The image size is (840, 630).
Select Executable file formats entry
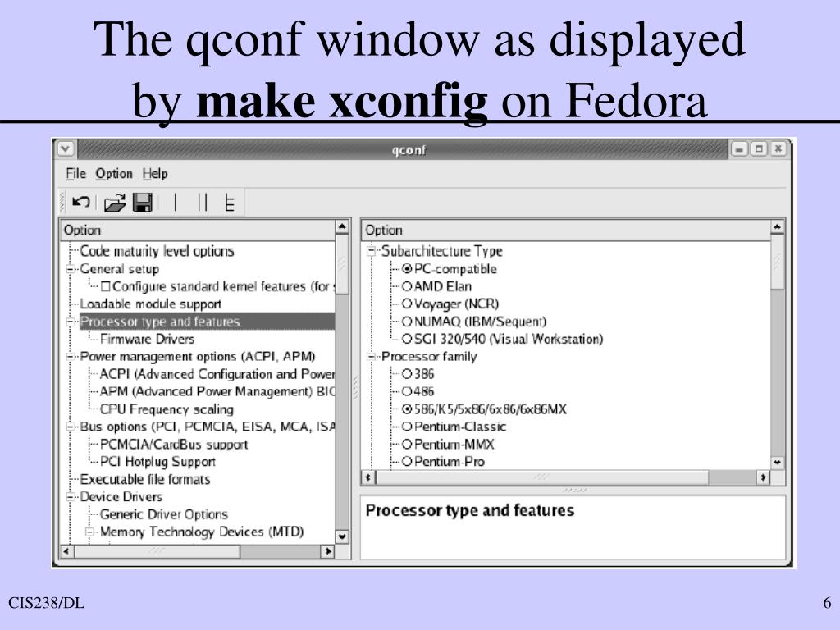coord(144,479)
